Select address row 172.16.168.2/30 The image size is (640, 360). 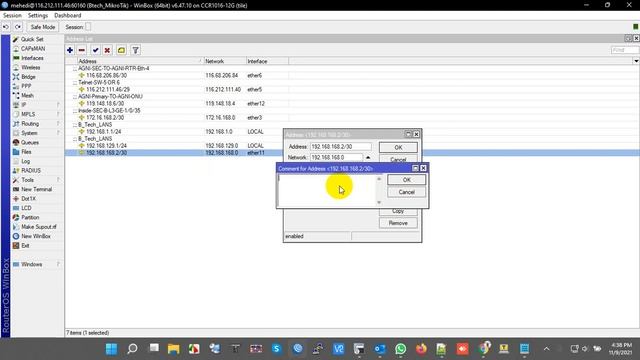point(352,118)
